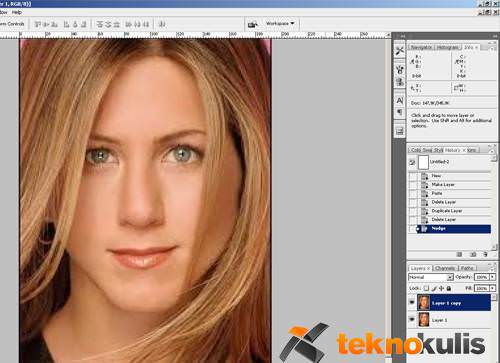The height and width of the screenshot is (363, 500).
Task: Open the Info panel options menu
Action: [x=492, y=48]
